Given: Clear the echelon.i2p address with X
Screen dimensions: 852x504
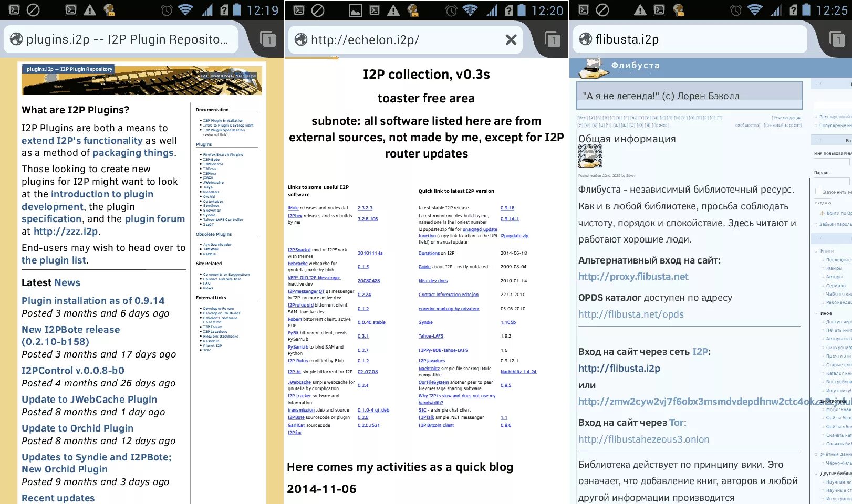Looking at the screenshot, I should click(511, 39).
